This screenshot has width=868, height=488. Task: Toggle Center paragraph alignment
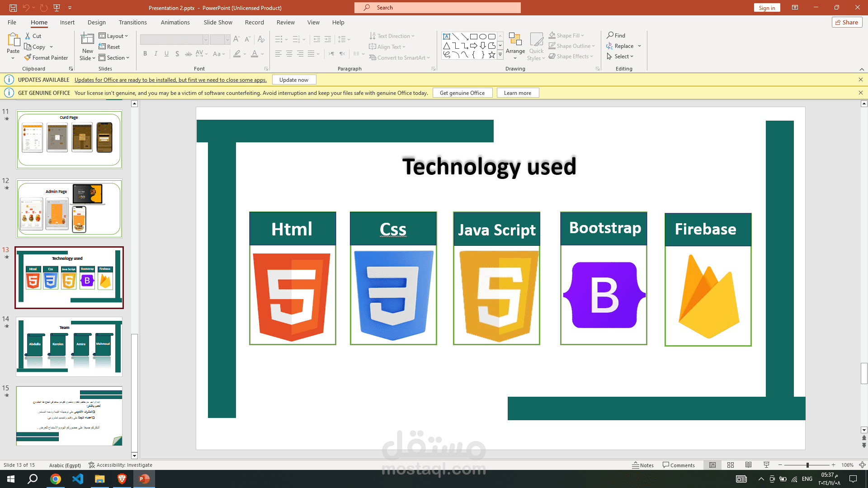click(x=289, y=54)
